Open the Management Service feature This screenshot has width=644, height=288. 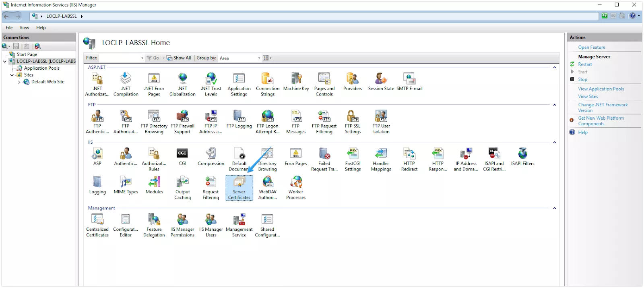(x=239, y=226)
